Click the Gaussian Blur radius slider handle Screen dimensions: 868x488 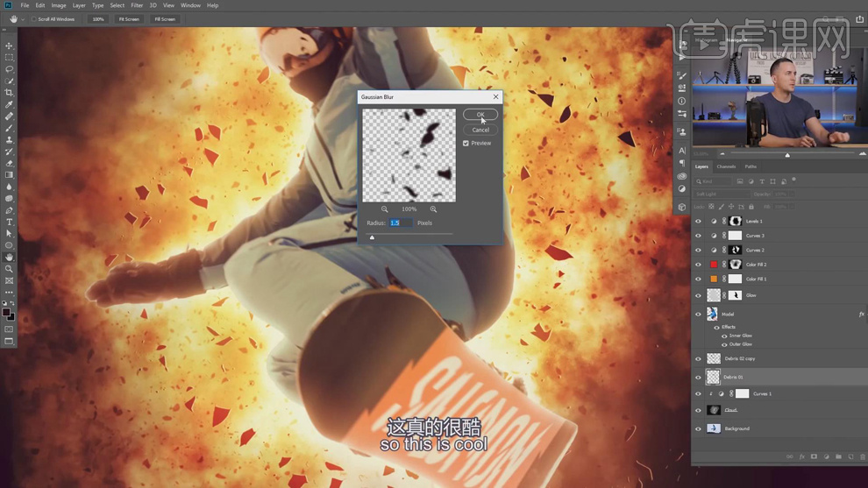(372, 237)
